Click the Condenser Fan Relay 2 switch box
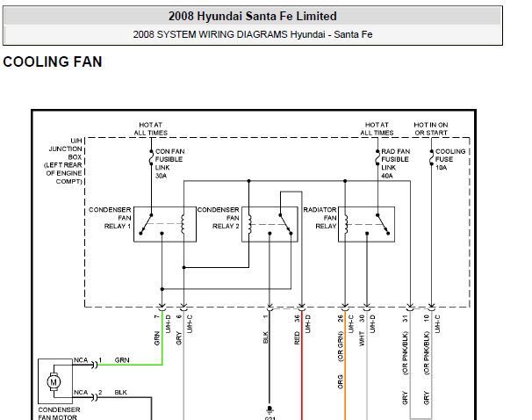This screenshot has height=420, width=532. pos(270,224)
